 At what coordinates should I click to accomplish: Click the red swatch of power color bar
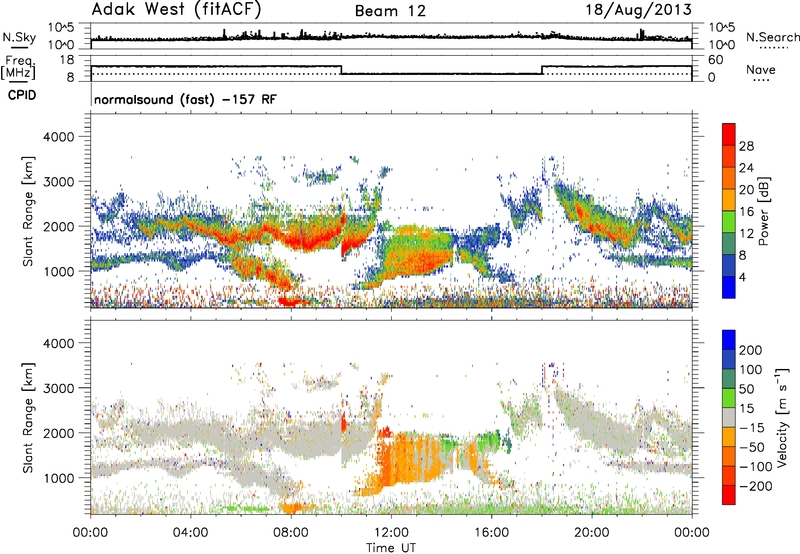729,134
